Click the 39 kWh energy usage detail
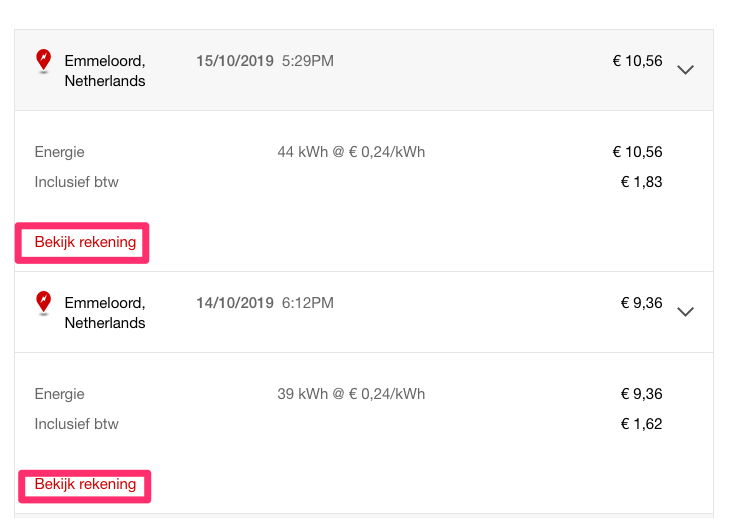 pyautogui.click(x=351, y=394)
